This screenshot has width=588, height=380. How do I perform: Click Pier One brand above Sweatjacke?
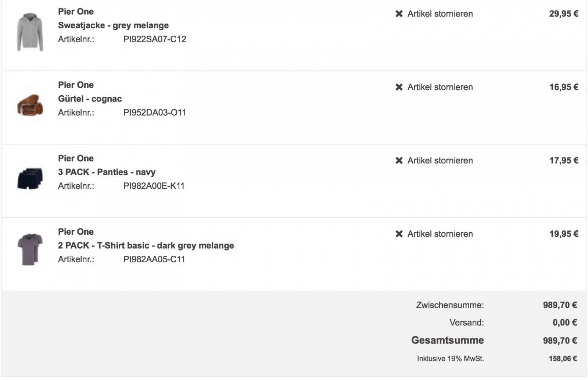[76, 12]
